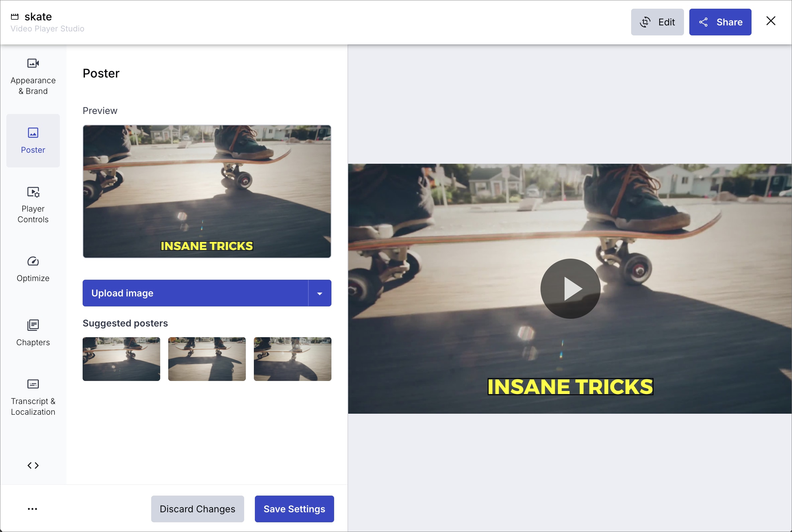Screen dimensions: 792x532
Task: Open the Appearance & Brand section icon
Action: coord(33,63)
